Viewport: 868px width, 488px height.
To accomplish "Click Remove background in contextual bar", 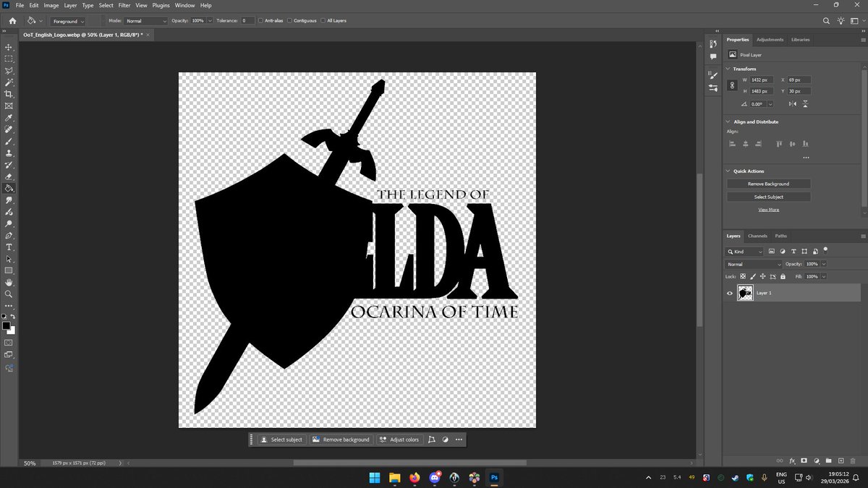I will pyautogui.click(x=341, y=440).
